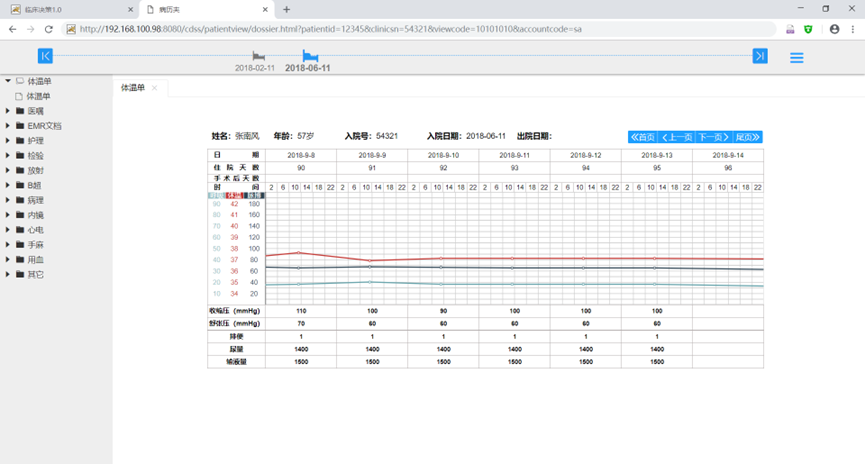Select the 放射 folder icon
Screen dimensions: 865x464
coord(20,170)
